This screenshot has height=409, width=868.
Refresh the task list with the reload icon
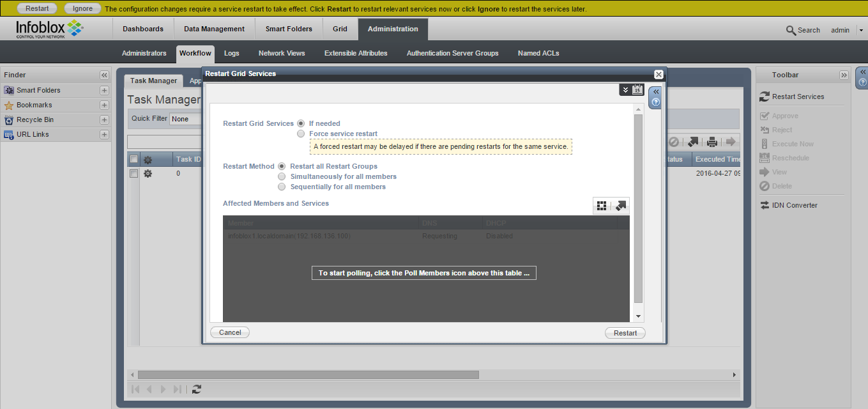point(197,389)
